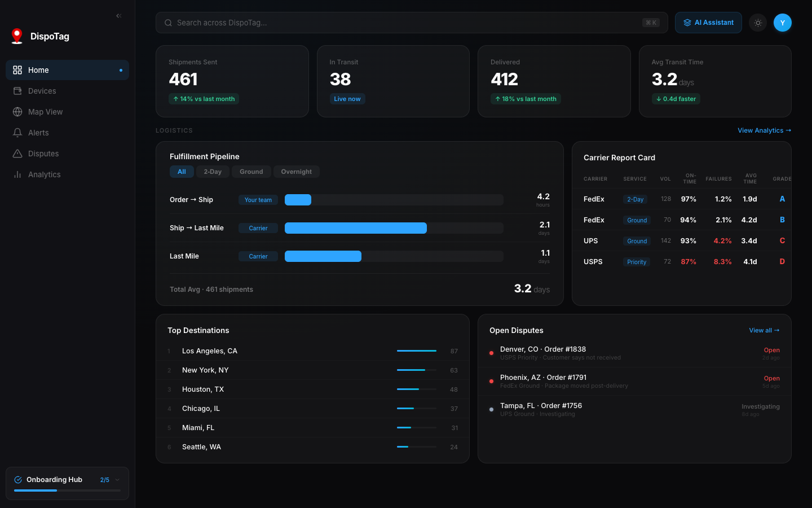The width and height of the screenshot is (812, 508).
Task: Click the search magnifier icon
Action: (x=168, y=23)
